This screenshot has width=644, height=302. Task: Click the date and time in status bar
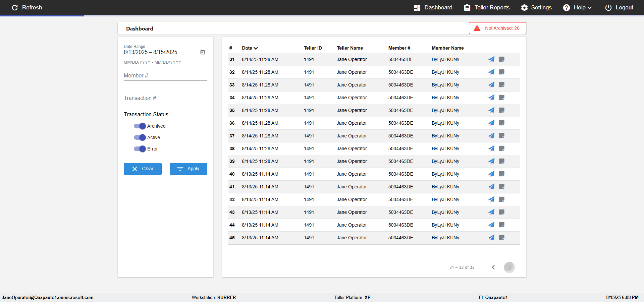point(623,297)
